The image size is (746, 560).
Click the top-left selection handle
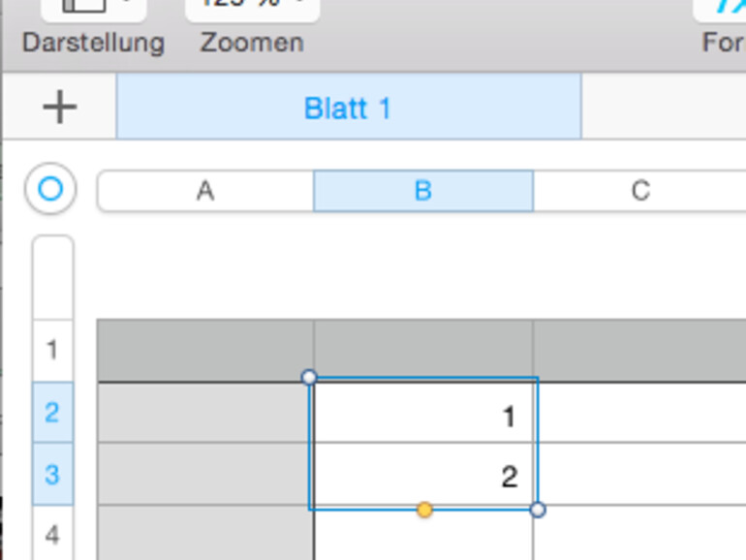click(309, 377)
